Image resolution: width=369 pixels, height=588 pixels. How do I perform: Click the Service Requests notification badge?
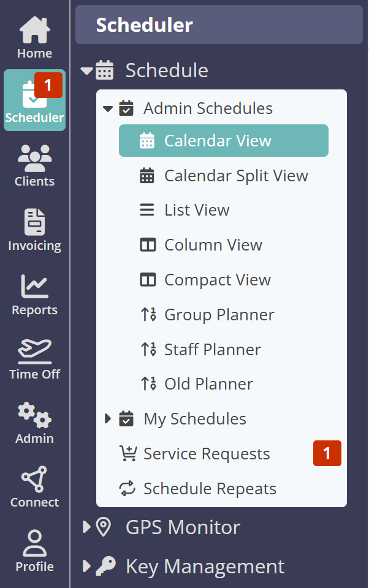[x=327, y=453]
